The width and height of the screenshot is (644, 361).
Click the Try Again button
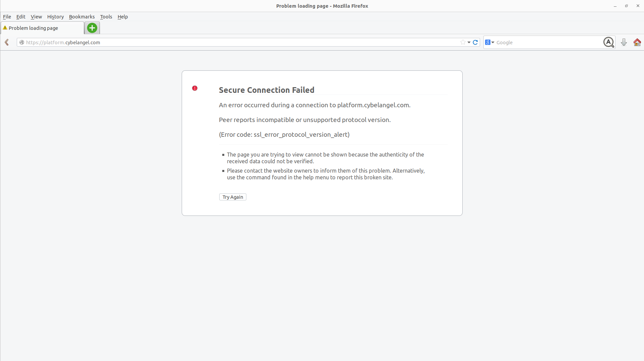click(x=233, y=197)
